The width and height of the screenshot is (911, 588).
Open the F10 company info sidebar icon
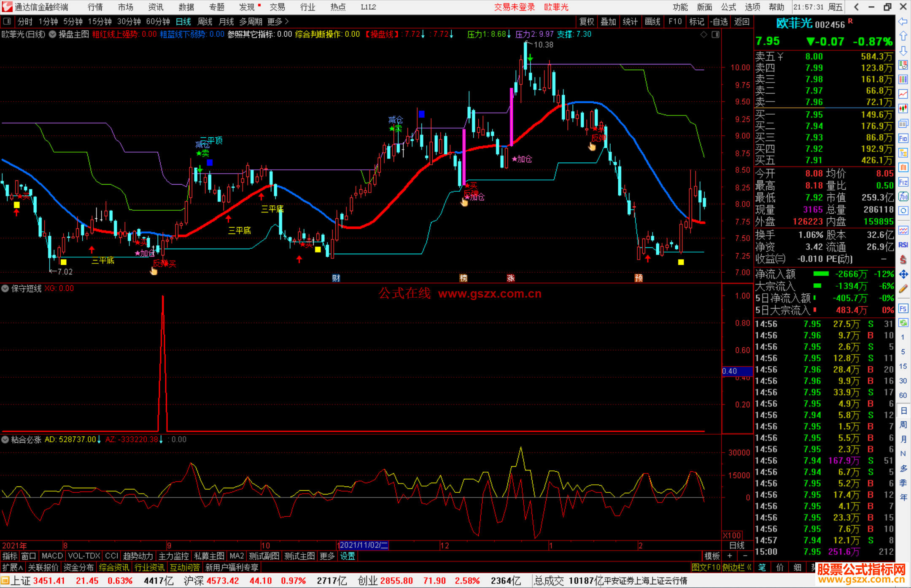pos(903,138)
